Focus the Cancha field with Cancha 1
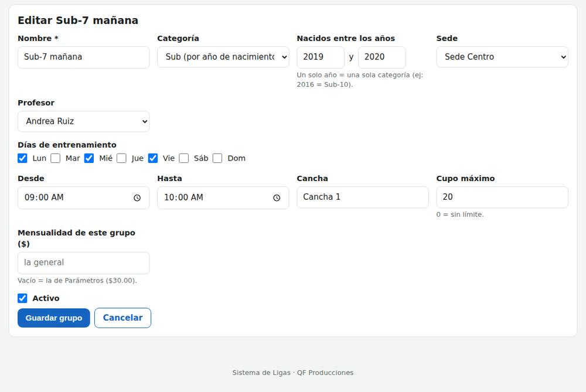This screenshot has width=586, height=392. coord(363,197)
